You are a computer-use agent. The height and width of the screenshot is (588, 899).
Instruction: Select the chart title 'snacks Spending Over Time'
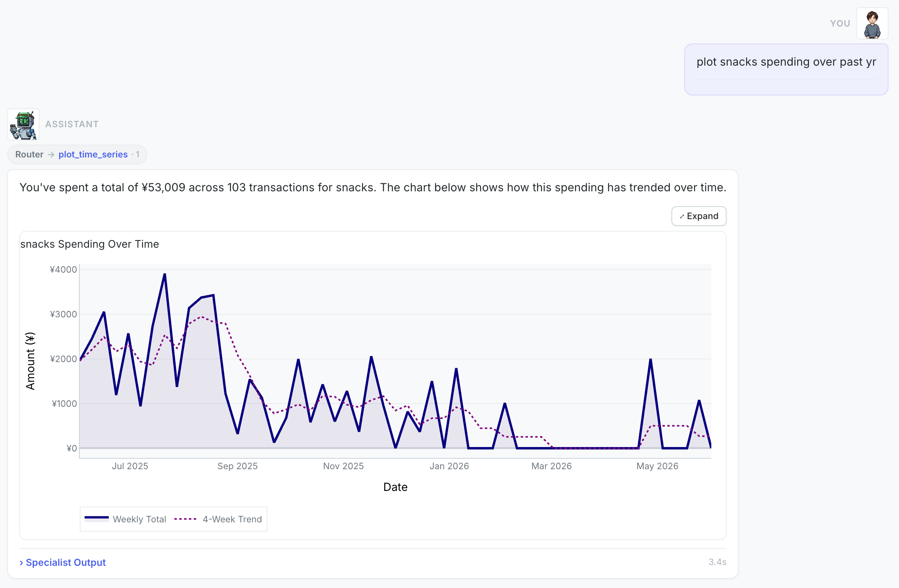90,244
